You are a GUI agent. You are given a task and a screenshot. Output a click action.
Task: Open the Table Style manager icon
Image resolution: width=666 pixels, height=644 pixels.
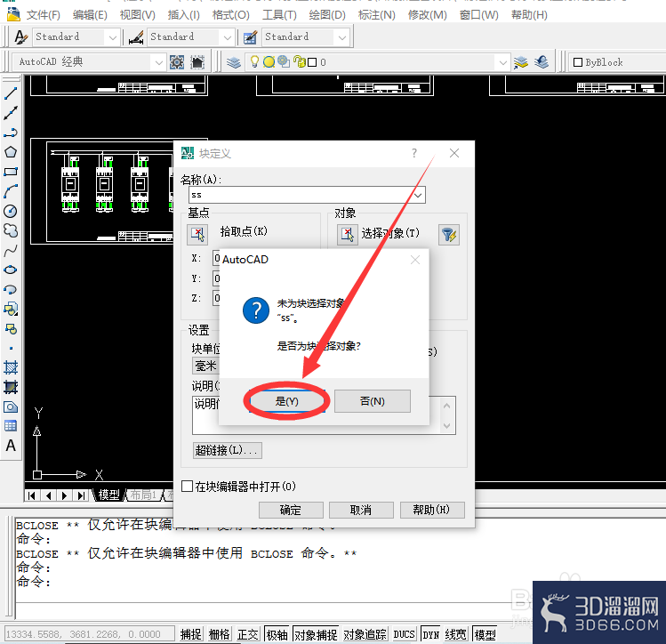click(250, 37)
